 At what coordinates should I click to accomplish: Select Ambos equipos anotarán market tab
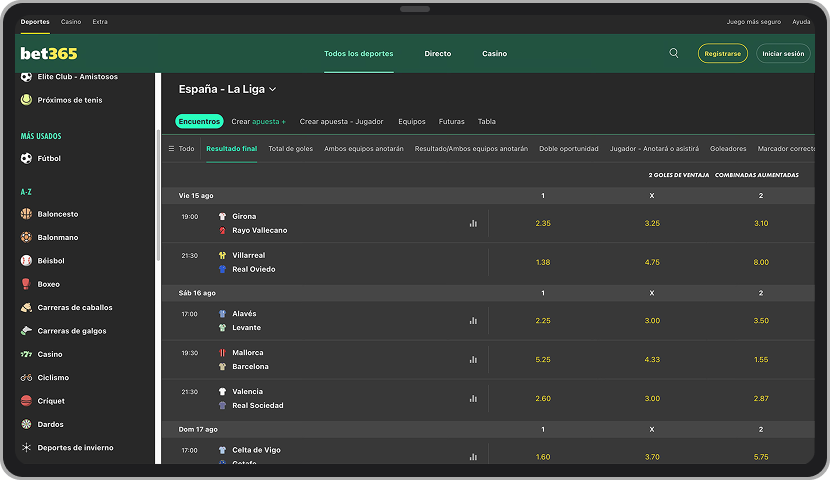pos(364,149)
